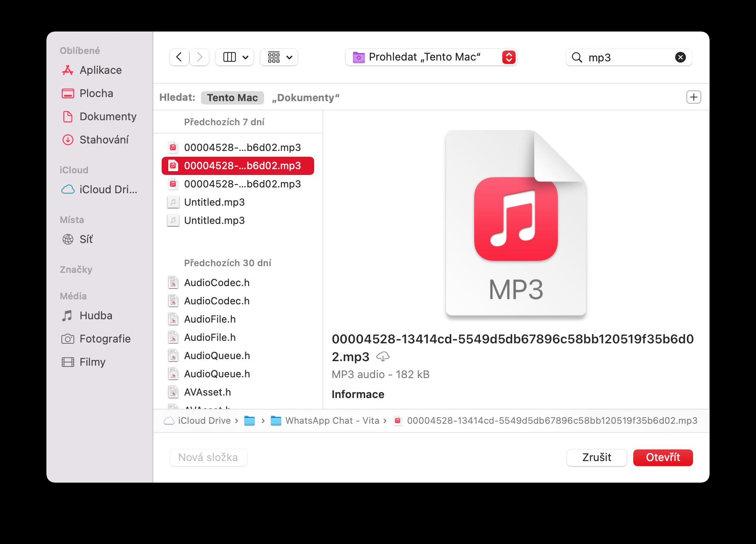
Task: Click iCloud Drive in the path bar
Action: (198, 420)
